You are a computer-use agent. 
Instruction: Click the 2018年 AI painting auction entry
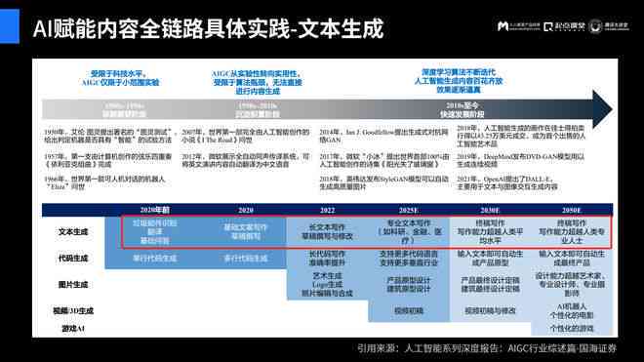pyautogui.click(x=521, y=136)
